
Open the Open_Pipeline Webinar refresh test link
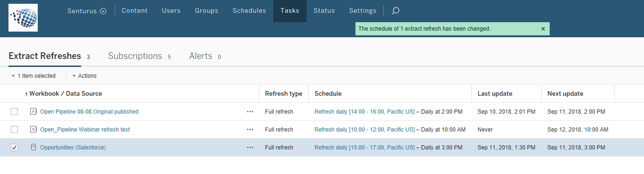(x=85, y=130)
